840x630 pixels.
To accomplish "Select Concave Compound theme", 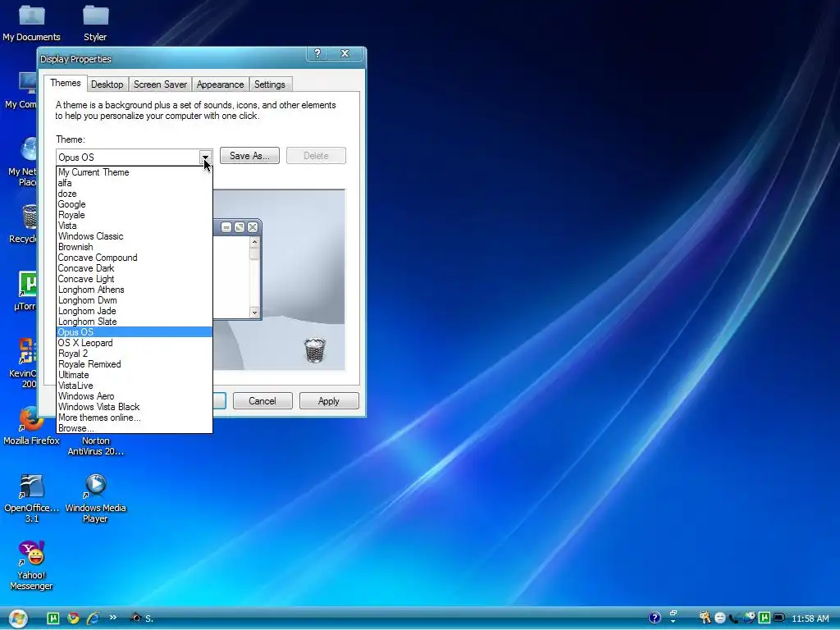I will coord(135,258).
